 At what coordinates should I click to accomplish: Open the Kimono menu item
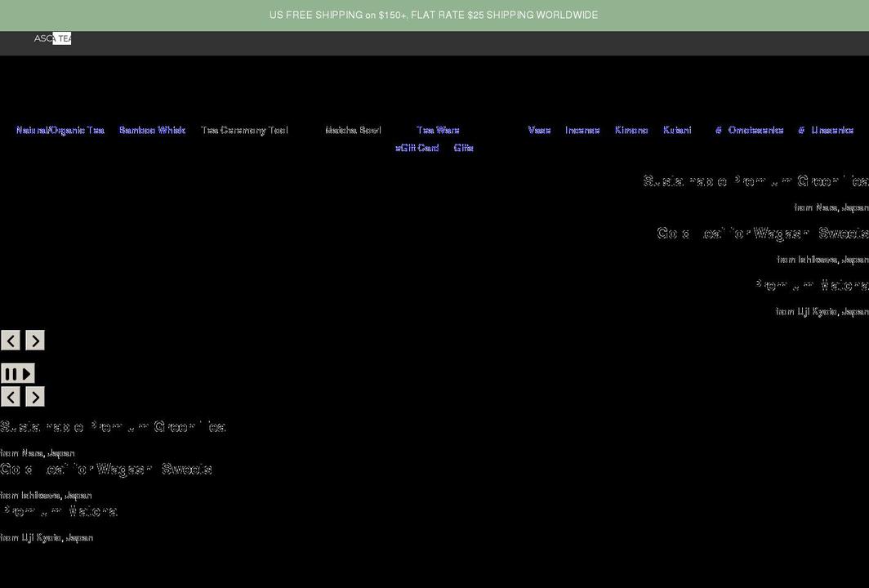[631, 130]
